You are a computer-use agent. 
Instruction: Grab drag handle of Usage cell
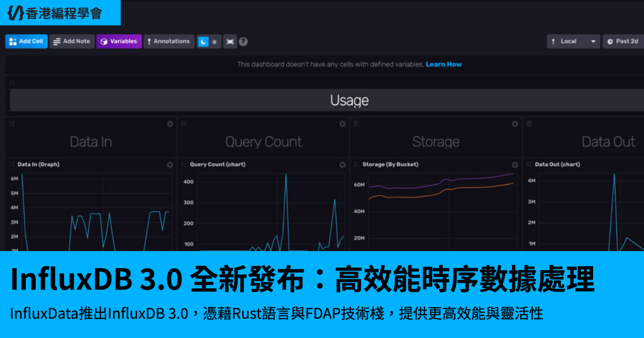pyautogui.click(x=11, y=82)
